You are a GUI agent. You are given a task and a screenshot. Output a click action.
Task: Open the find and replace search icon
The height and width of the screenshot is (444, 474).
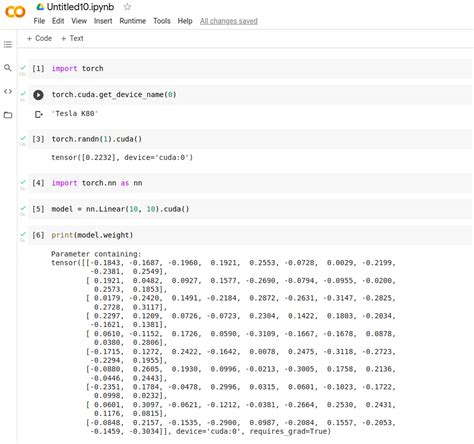coord(7,68)
